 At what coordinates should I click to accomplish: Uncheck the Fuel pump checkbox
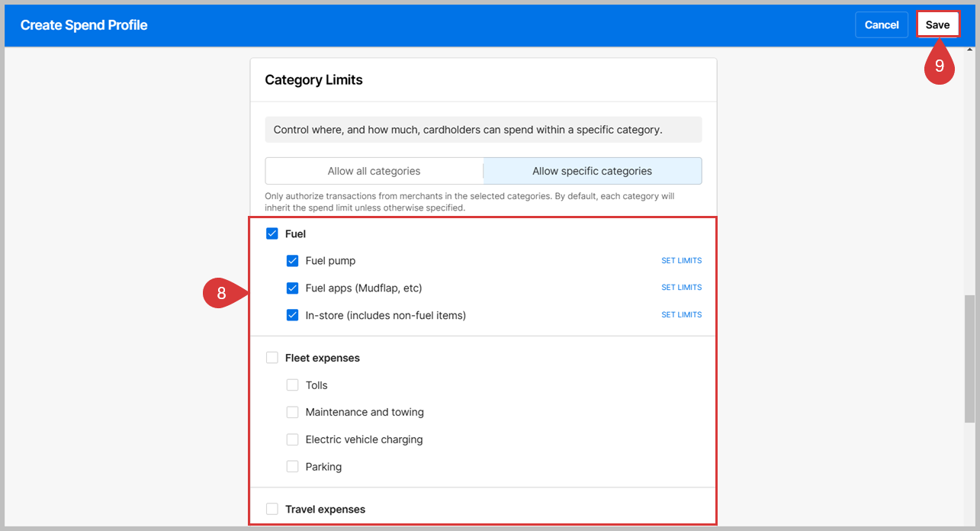coord(292,261)
